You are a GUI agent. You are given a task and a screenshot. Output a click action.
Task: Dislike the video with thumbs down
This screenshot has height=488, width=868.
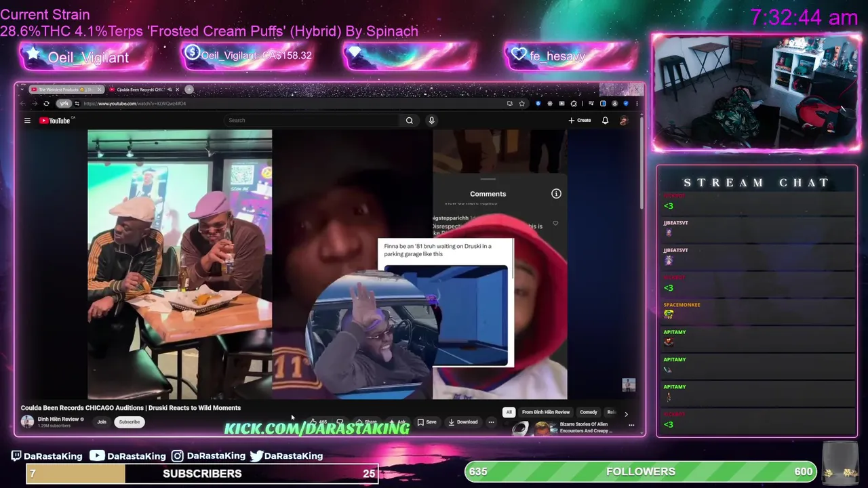[x=340, y=422]
